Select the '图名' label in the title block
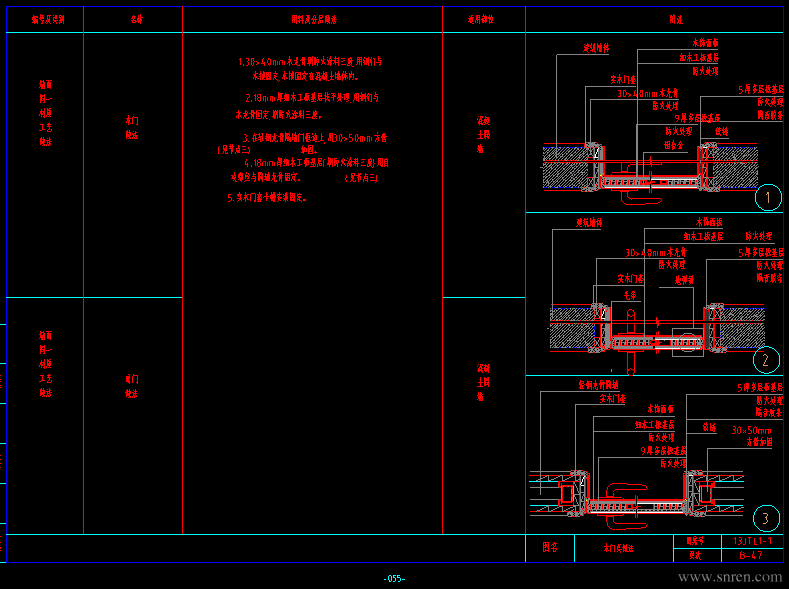The image size is (789, 589). click(550, 547)
